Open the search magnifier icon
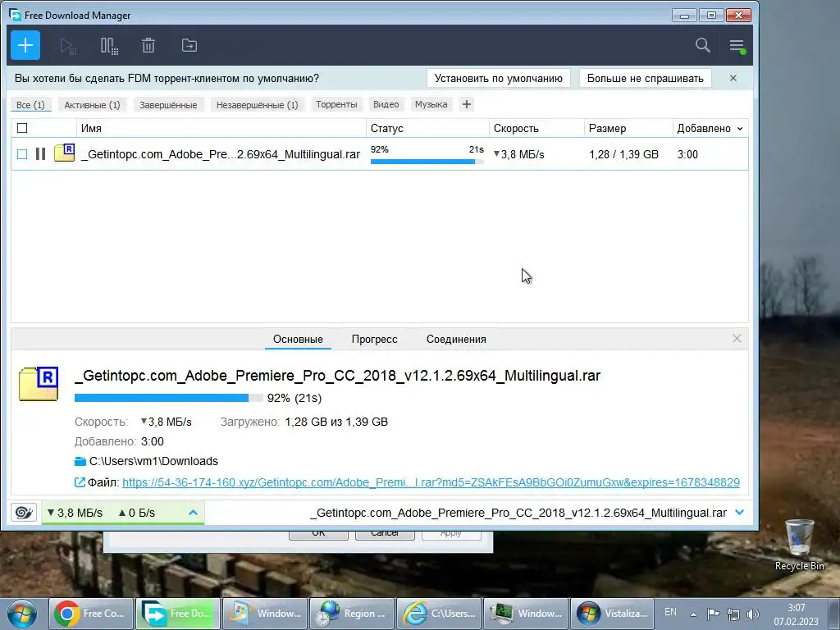 click(702, 46)
